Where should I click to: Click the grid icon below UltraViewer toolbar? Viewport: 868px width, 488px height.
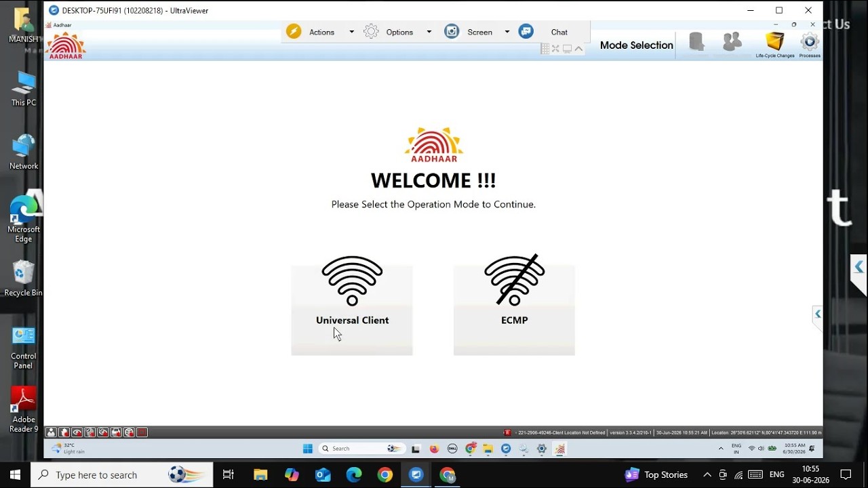(x=545, y=49)
